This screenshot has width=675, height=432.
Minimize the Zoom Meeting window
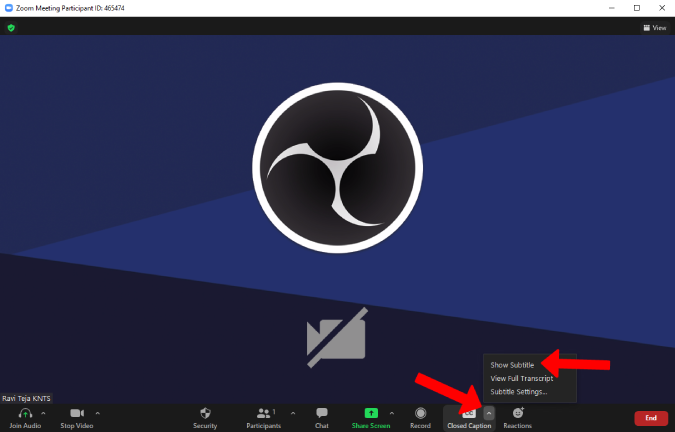(611, 8)
